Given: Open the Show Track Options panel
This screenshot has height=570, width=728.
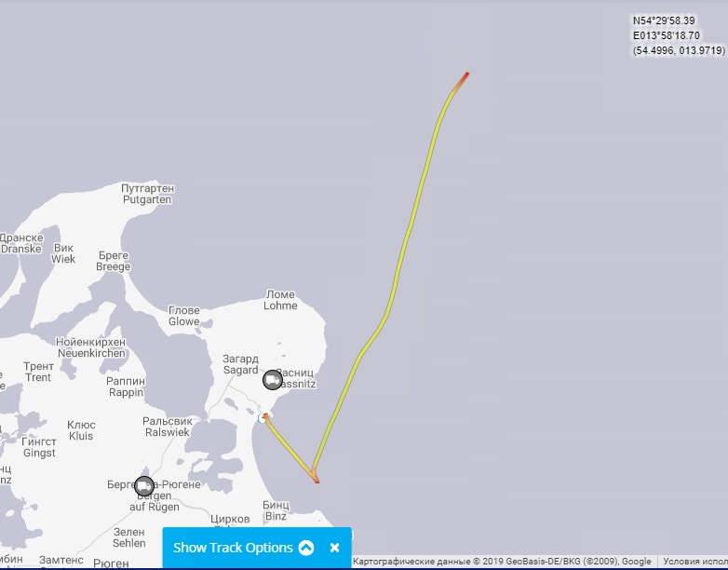Looking at the screenshot, I should (x=233, y=548).
